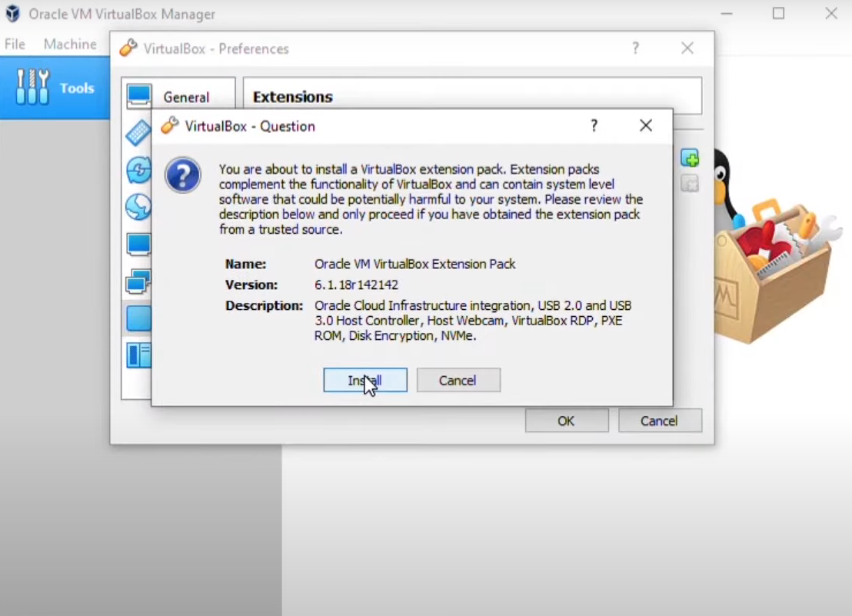
Task: Click Install in the Question dialog
Action: click(365, 380)
